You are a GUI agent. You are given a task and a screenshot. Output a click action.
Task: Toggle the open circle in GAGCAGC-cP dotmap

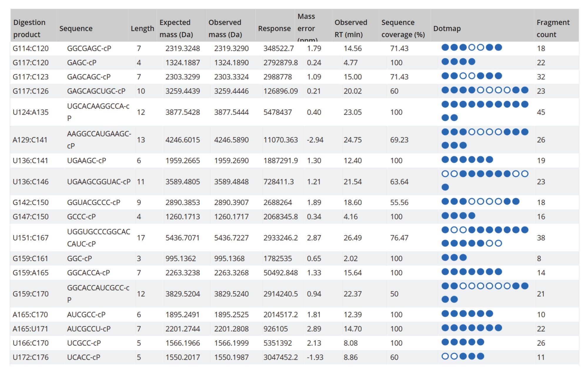tap(463, 77)
